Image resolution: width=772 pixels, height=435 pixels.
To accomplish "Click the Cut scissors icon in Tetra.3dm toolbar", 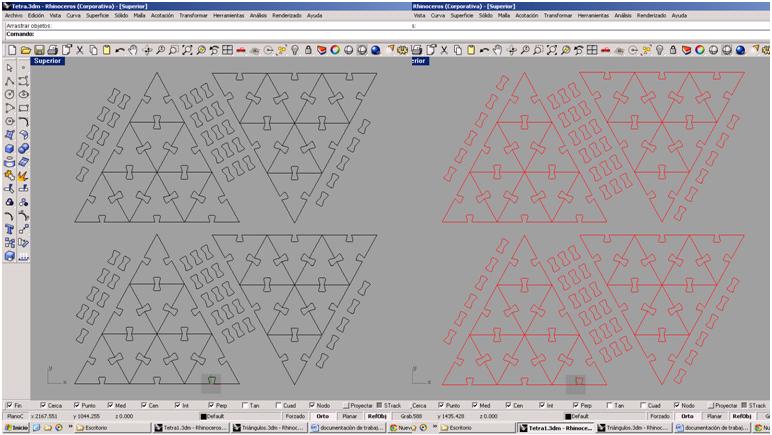I will [79, 50].
